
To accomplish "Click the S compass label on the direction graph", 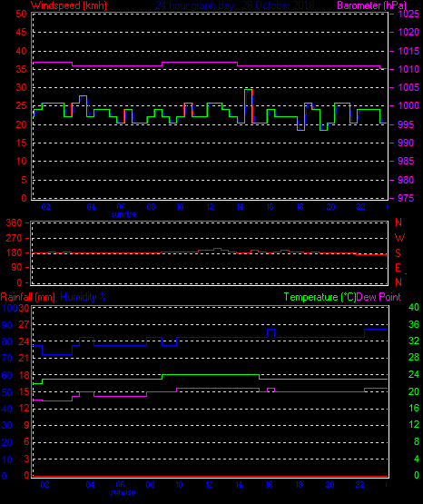I will pos(398,253).
